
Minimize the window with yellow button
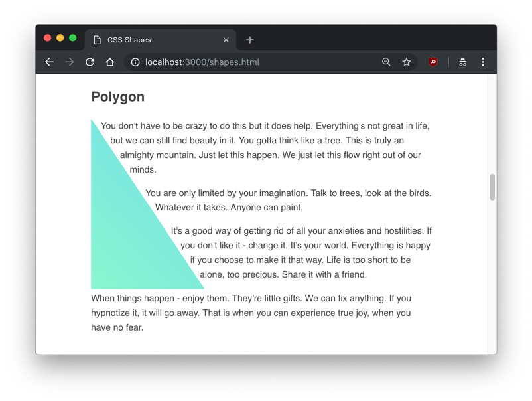click(60, 38)
